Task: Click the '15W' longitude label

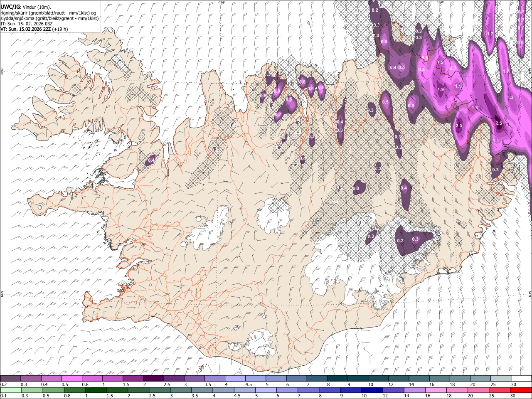Action: 440,2
